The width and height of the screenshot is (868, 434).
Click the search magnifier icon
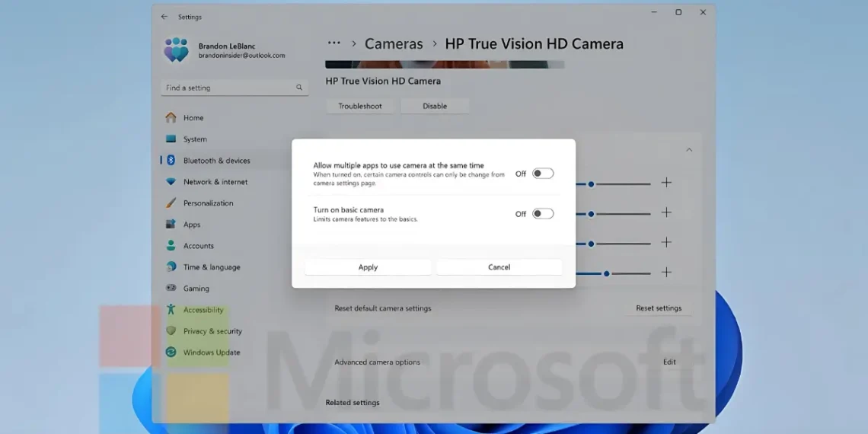[x=299, y=88]
